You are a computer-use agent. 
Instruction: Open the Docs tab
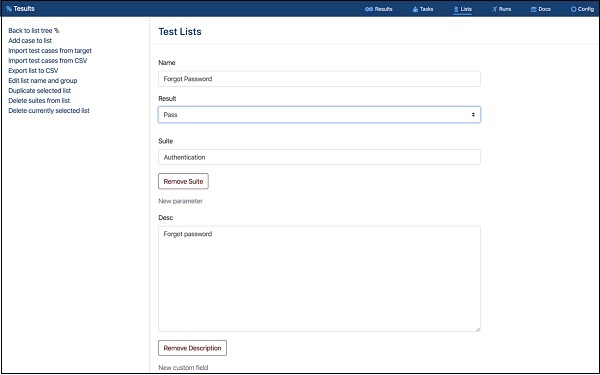[x=541, y=9]
